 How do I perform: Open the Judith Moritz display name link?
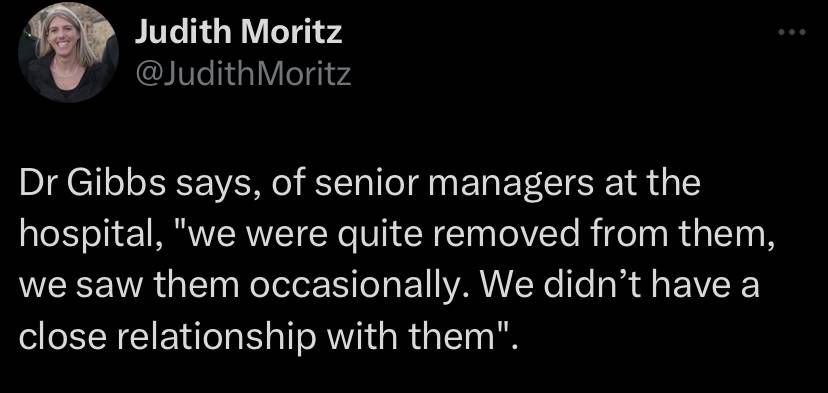(x=238, y=33)
